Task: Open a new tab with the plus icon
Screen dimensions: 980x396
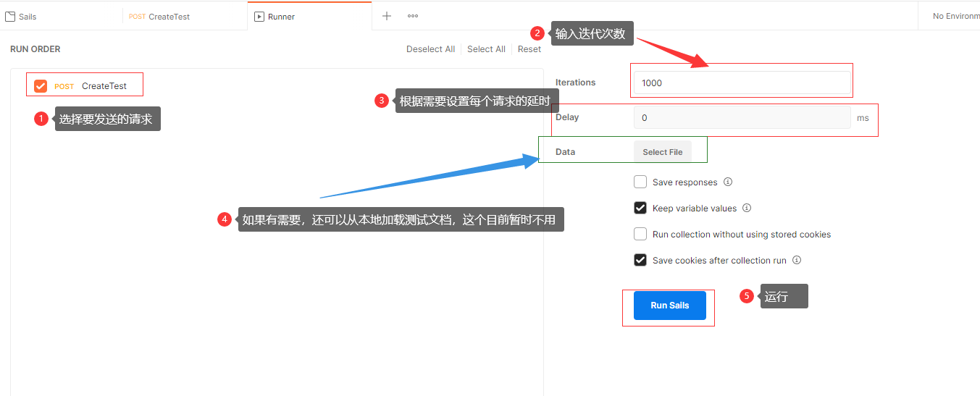Action: [x=387, y=16]
